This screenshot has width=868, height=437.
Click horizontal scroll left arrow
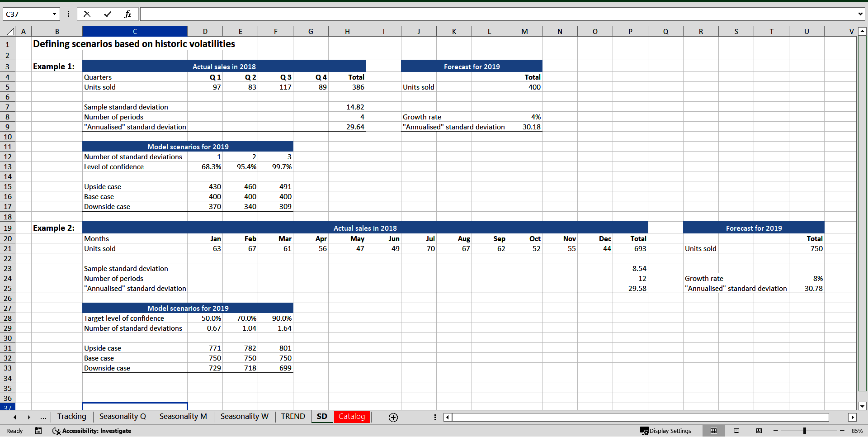click(x=447, y=417)
